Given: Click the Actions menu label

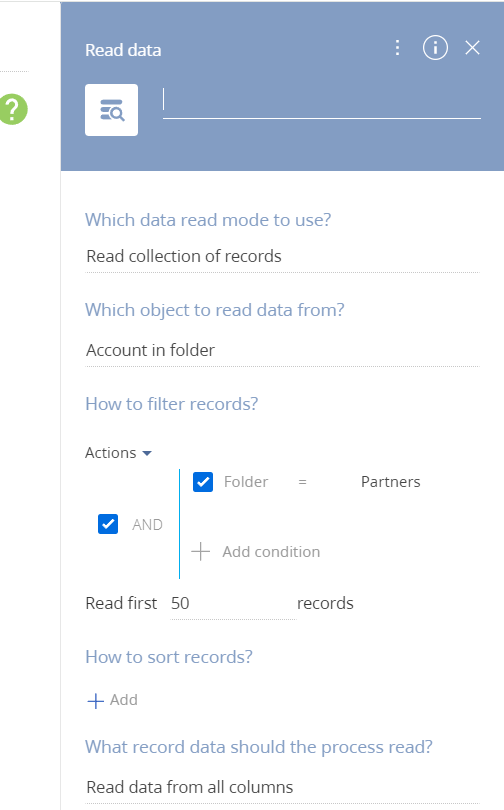Looking at the screenshot, I should coord(111,453).
